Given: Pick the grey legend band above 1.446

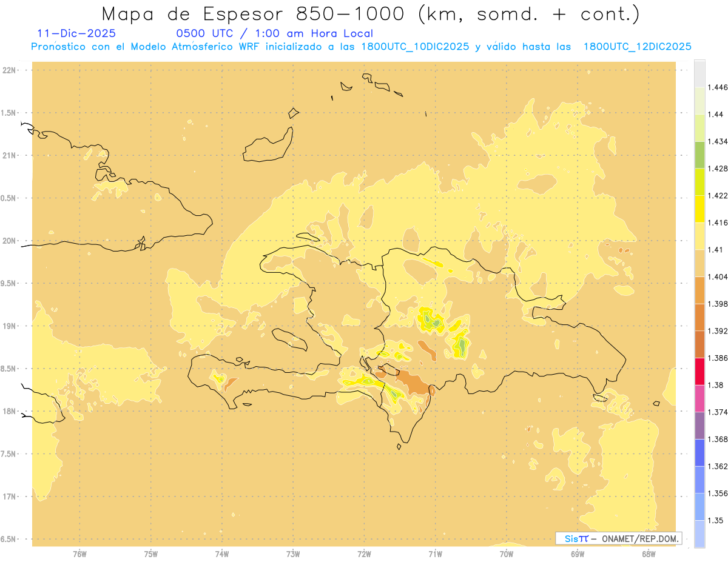Looking at the screenshot, I should pos(699,74).
